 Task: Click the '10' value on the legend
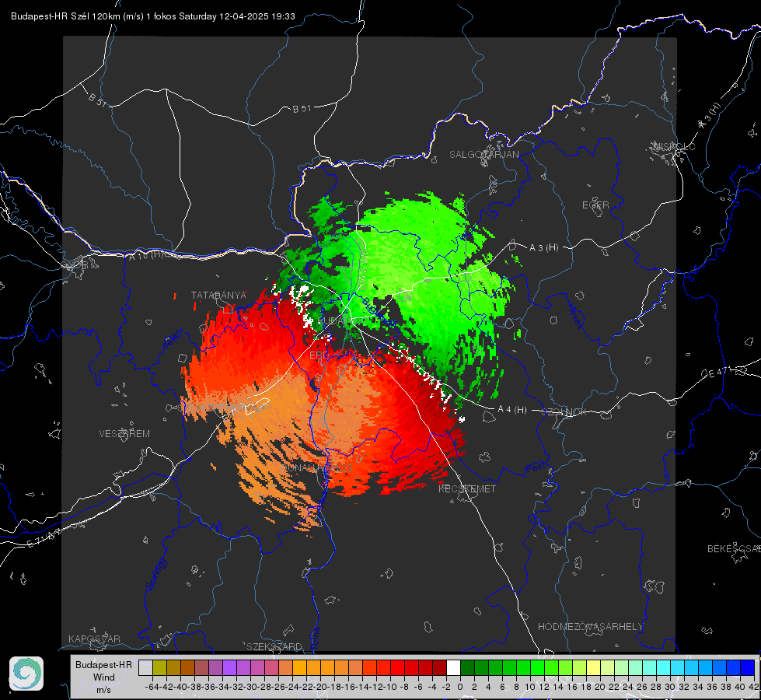click(x=530, y=687)
